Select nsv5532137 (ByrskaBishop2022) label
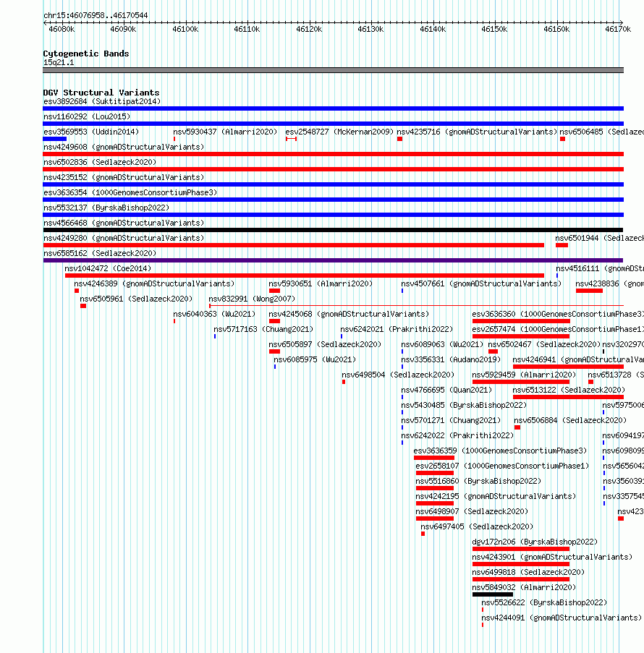Image resolution: width=644 pixels, height=653 pixels. click(x=106, y=208)
